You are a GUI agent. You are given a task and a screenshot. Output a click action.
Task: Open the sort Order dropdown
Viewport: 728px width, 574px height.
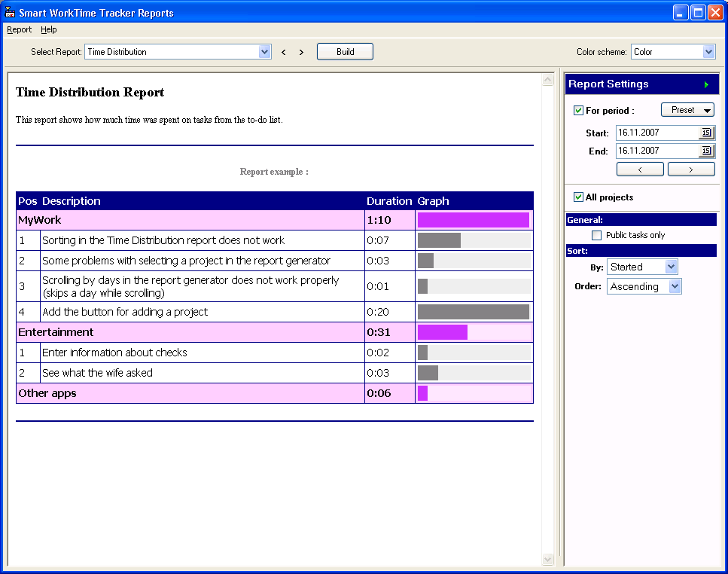675,286
